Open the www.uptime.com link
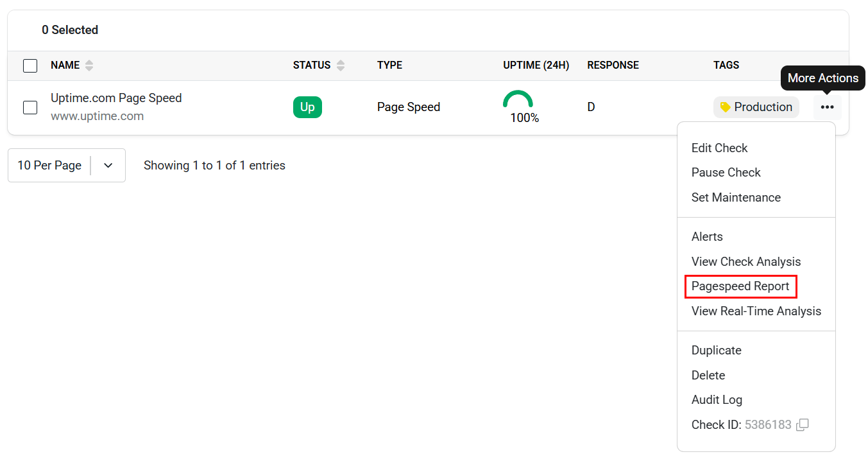This screenshot has height=461, width=868. (x=97, y=116)
